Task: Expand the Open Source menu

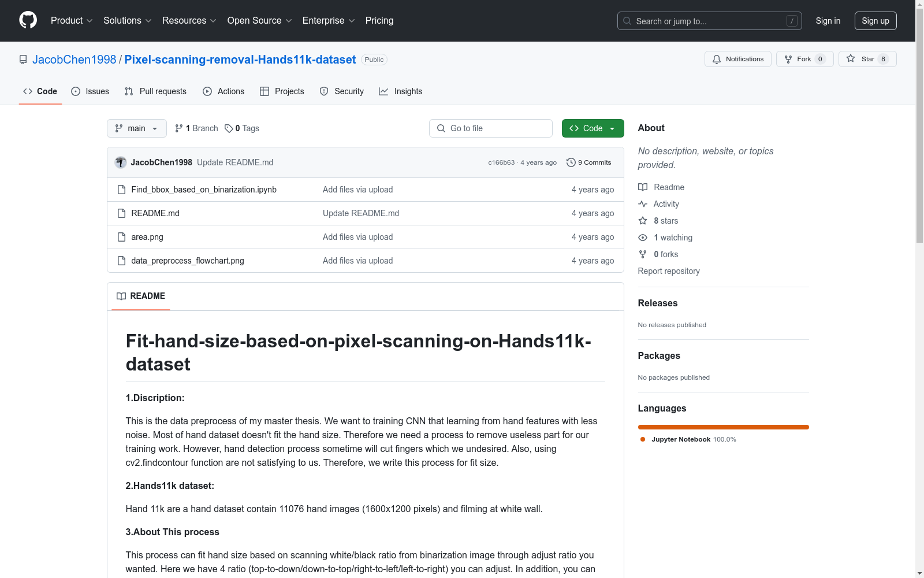Action: 260,20
